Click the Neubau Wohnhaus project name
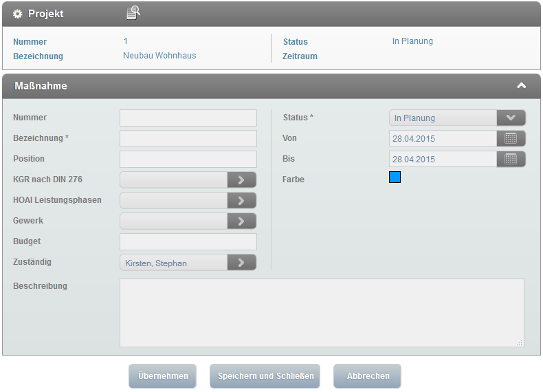543x392 pixels. [x=159, y=56]
